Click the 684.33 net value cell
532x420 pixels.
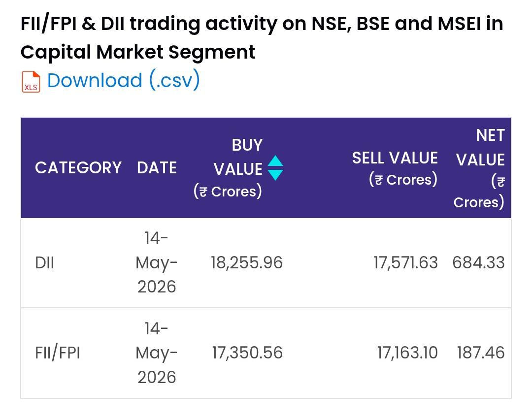(x=479, y=263)
